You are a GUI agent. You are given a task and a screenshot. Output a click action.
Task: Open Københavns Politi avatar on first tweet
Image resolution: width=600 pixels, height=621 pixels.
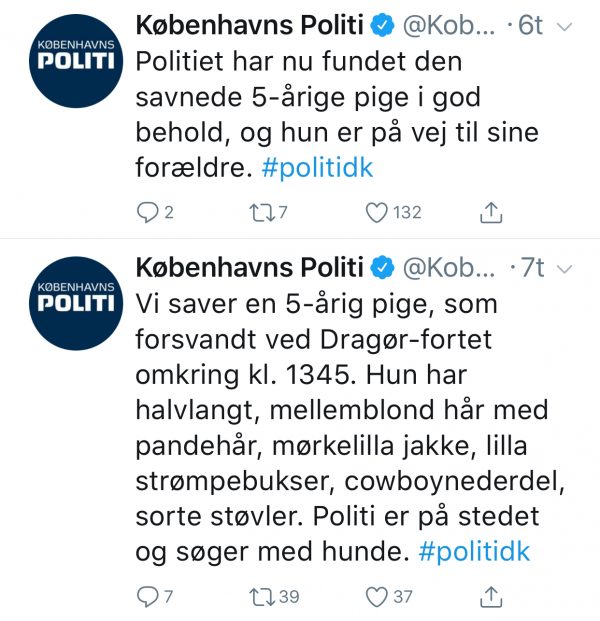tap(76, 61)
